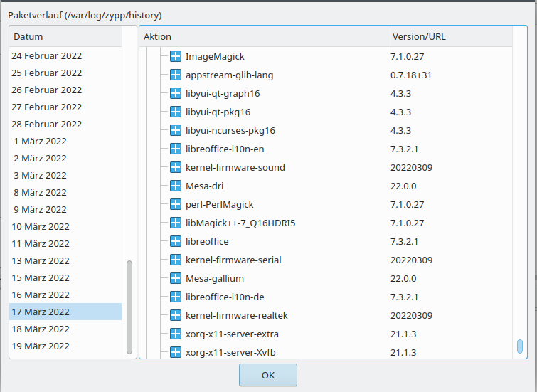Click the kernel-firmware-realtek package name
Image resolution: width=537 pixels, height=392 pixels.
237,316
